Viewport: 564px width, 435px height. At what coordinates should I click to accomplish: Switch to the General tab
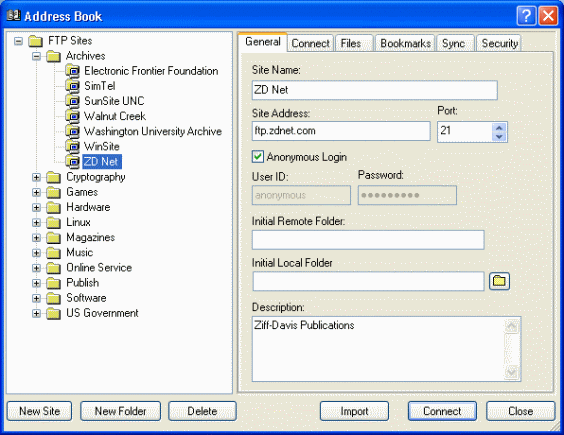pos(263,42)
